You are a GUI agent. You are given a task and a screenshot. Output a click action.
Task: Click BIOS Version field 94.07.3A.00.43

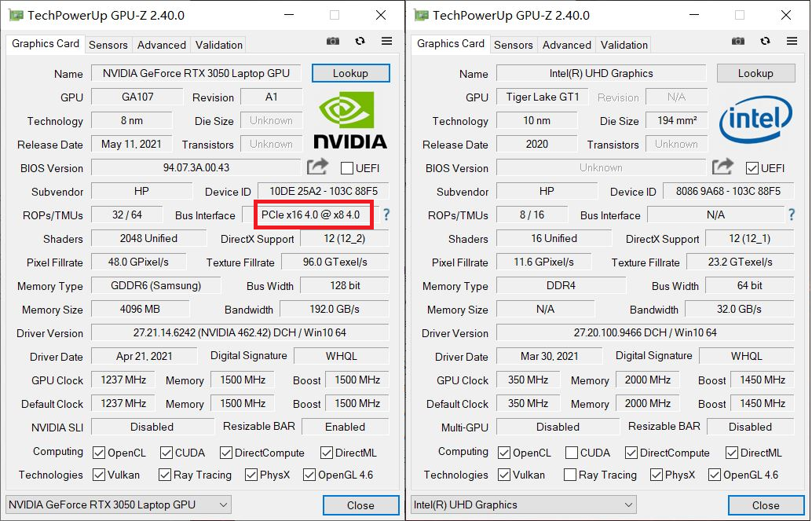coord(196,167)
